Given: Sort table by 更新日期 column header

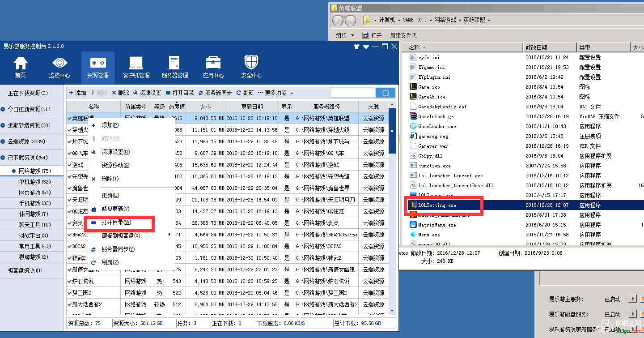Looking at the screenshot, I should 252,107.
